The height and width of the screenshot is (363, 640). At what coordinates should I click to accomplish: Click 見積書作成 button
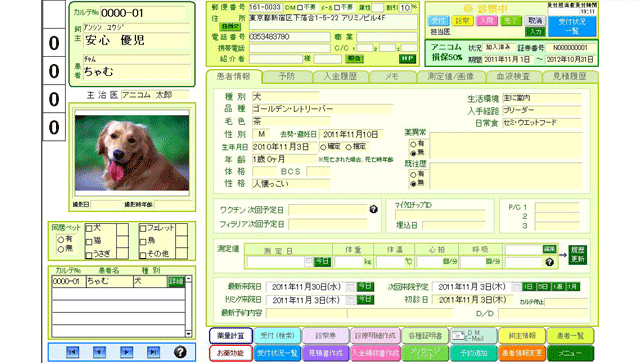[326, 353]
